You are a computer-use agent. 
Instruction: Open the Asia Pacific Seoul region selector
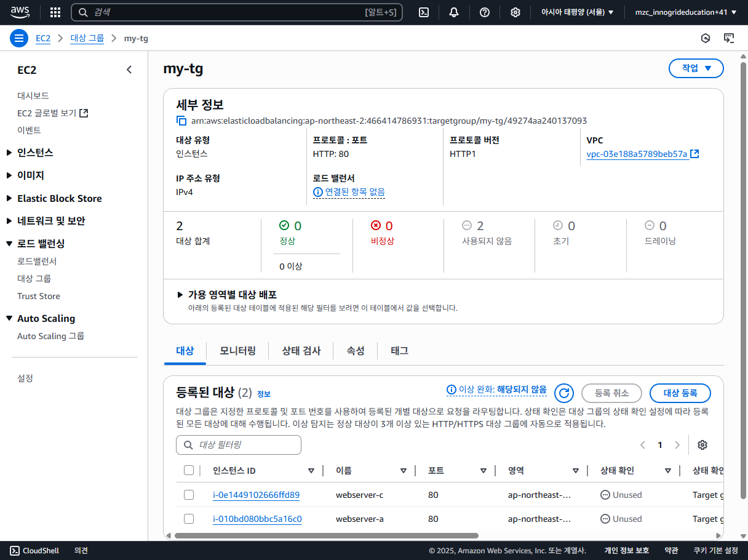tap(577, 12)
